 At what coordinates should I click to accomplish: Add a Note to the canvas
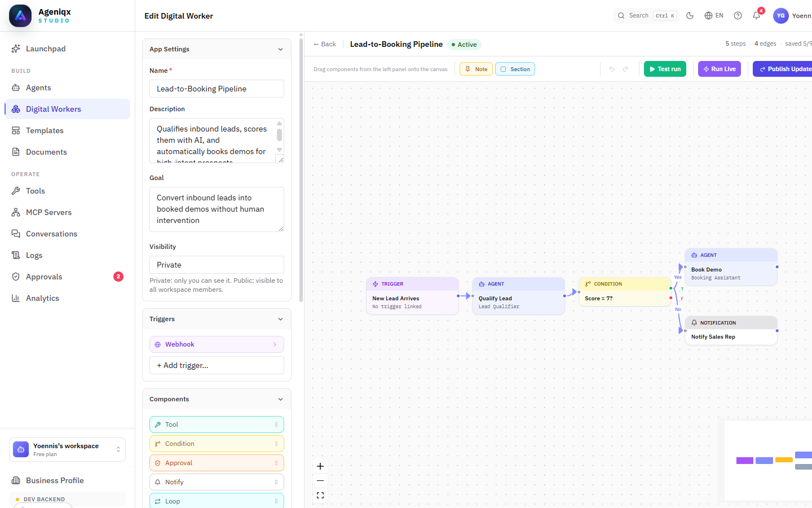[476, 69]
